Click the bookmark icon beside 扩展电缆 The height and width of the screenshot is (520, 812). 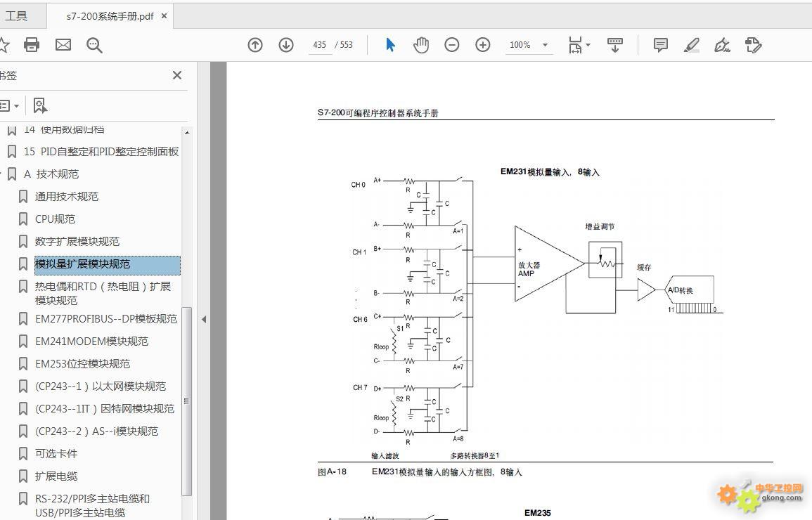pyautogui.click(x=22, y=476)
